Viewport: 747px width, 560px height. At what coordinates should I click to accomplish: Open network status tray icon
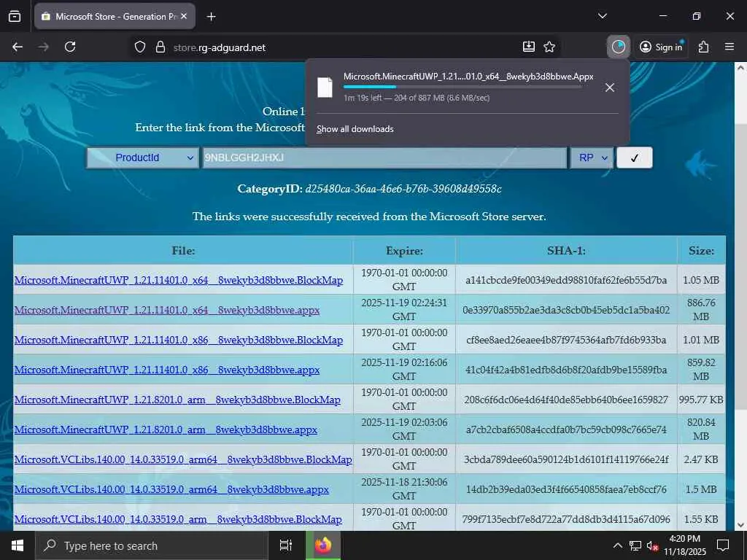(635, 545)
